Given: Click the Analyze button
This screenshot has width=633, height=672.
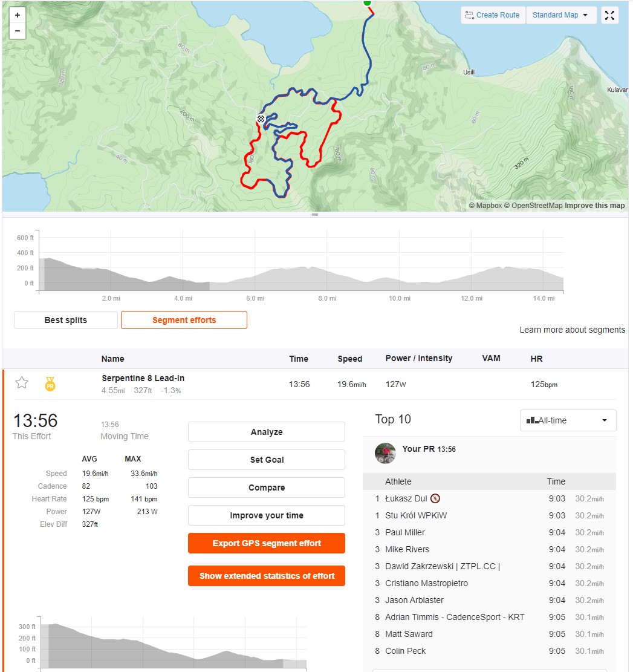Looking at the screenshot, I should [x=267, y=432].
